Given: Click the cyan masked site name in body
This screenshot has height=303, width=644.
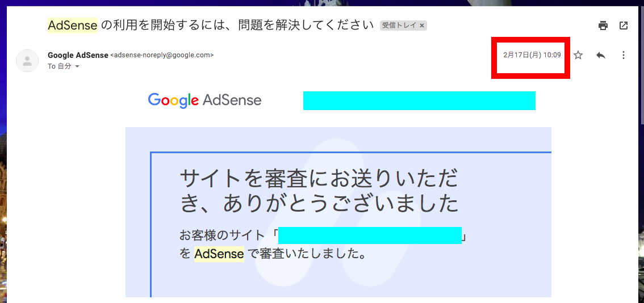Looking at the screenshot, I should pos(370,235).
